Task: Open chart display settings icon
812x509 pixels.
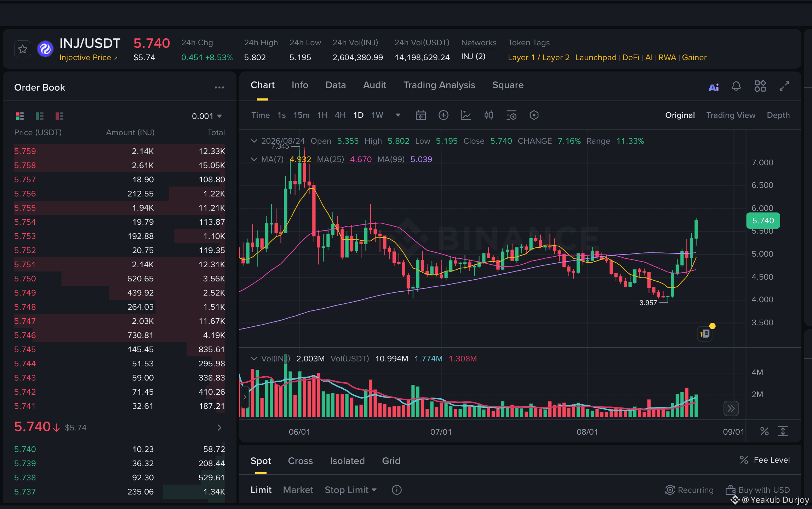Action: (x=511, y=115)
